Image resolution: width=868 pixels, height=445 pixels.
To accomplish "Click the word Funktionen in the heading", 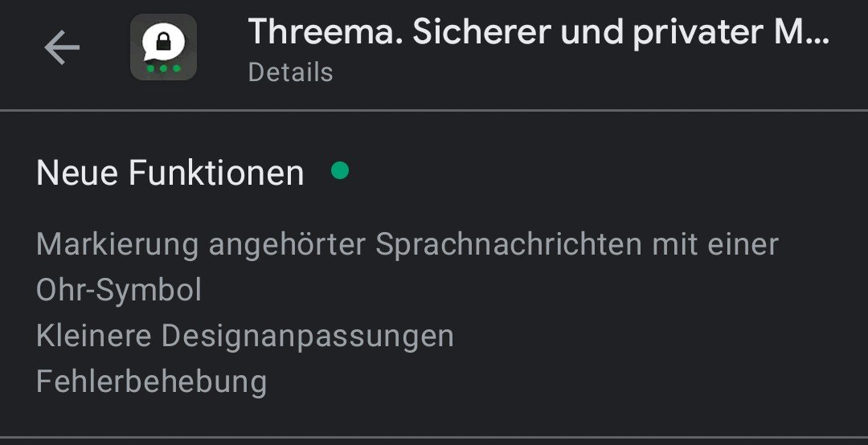I will [x=216, y=172].
